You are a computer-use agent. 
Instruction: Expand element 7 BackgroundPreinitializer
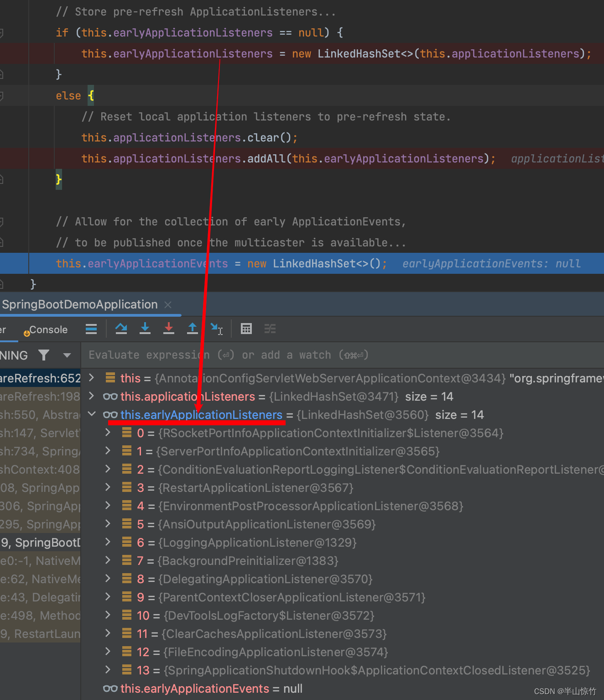(x=108, y=560)
